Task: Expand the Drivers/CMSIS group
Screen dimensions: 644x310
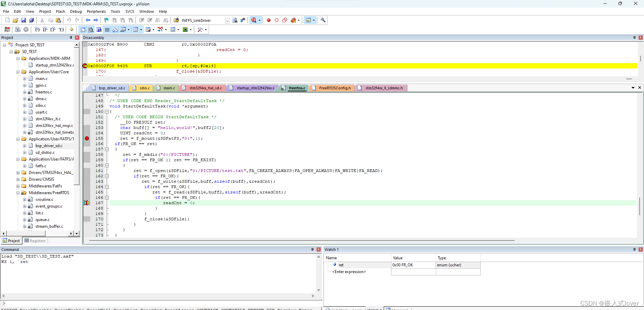Action: point(18,179)
